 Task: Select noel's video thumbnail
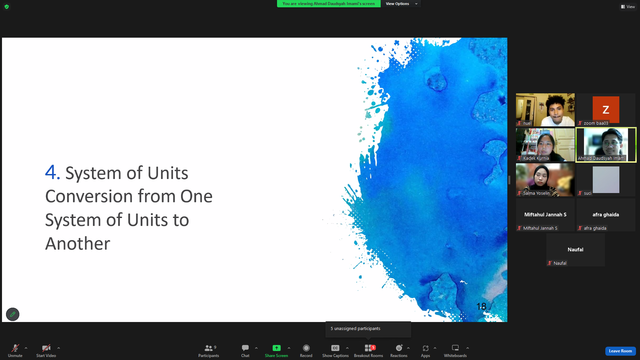tap(545, 109)
